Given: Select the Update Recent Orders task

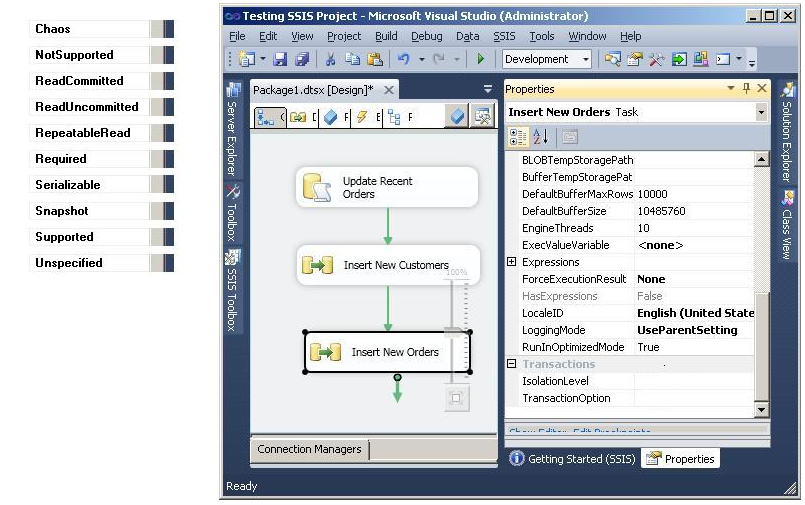Looking at the screenshot, I should pyautogui.click(x=387, y=187).
